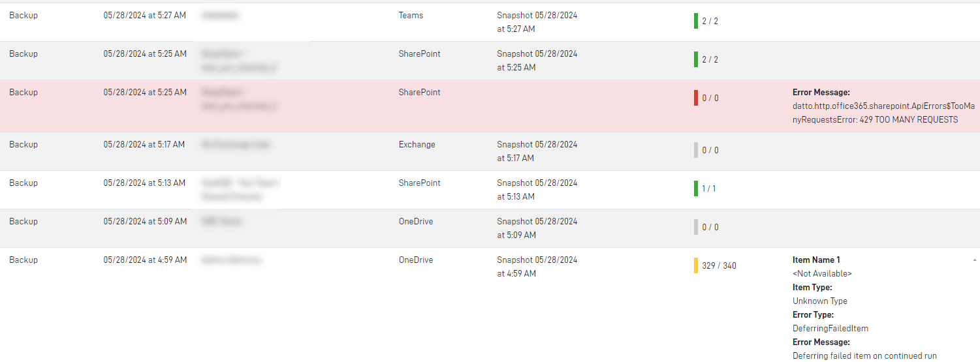
Task: Click the yellow status bar next to 329 / 340
Action: 696,265
